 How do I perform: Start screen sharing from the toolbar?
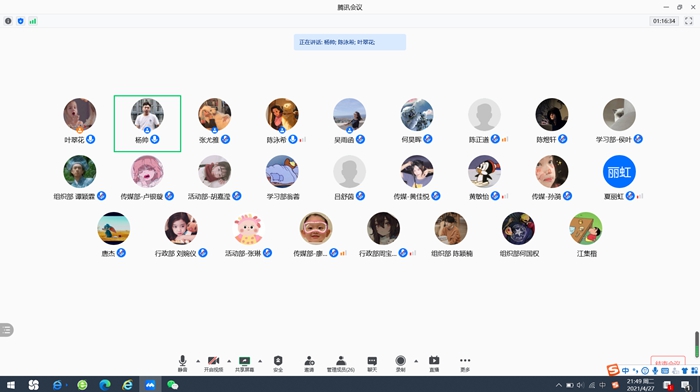click(244, 363)
